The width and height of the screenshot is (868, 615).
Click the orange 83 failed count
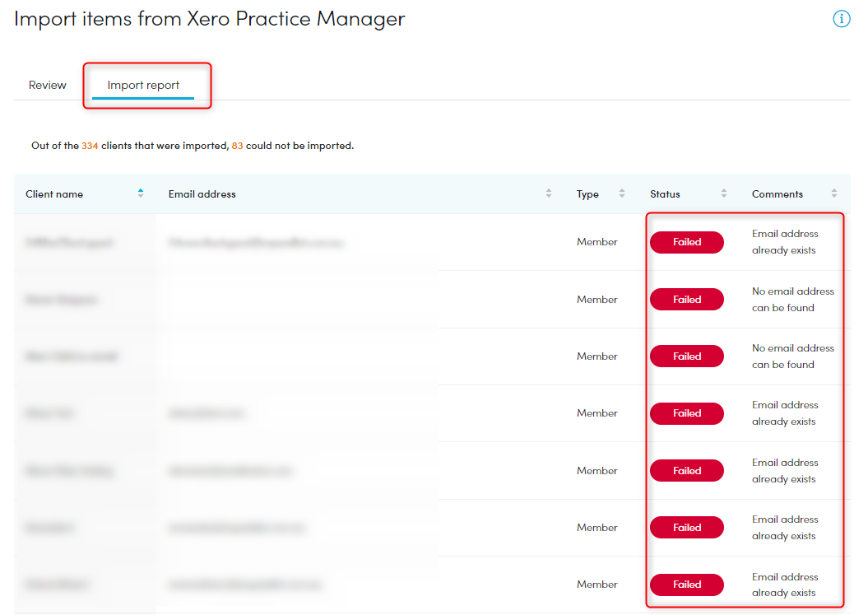click(237, 146)
